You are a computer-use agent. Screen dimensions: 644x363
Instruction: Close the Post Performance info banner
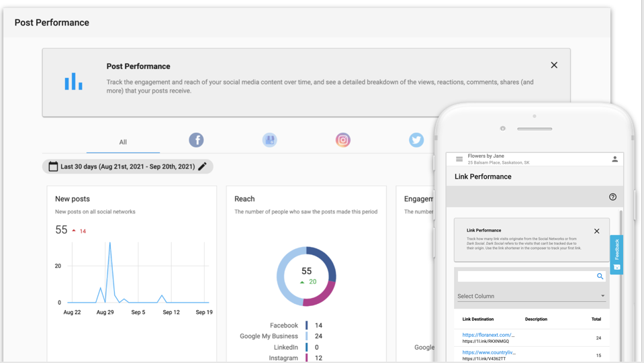point(554,65)
